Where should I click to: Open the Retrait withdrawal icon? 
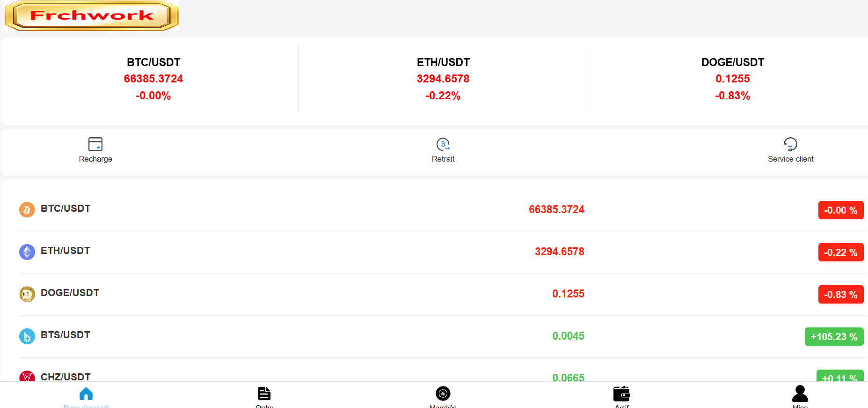443,144
